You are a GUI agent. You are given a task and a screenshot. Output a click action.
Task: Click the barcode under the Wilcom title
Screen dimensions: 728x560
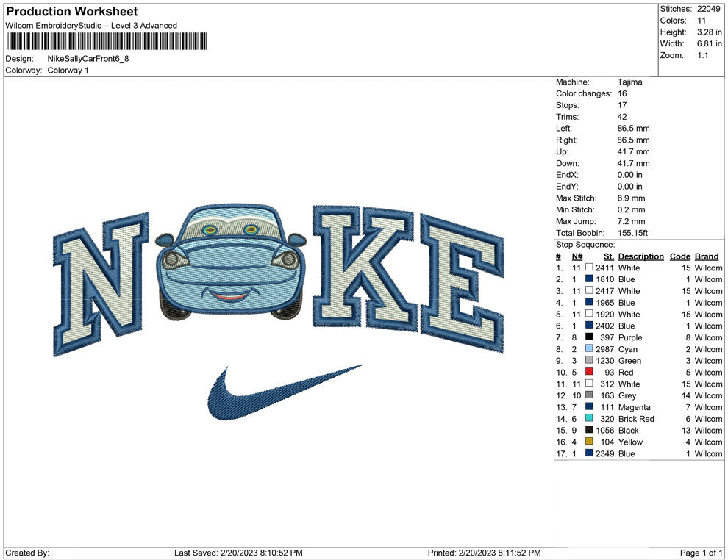[107, 41]
